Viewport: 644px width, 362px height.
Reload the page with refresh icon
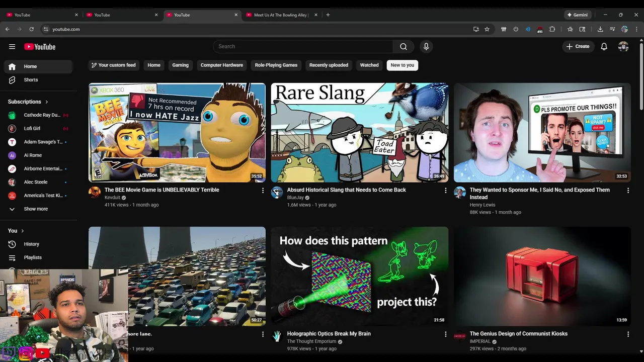click(x=31, y=29)
